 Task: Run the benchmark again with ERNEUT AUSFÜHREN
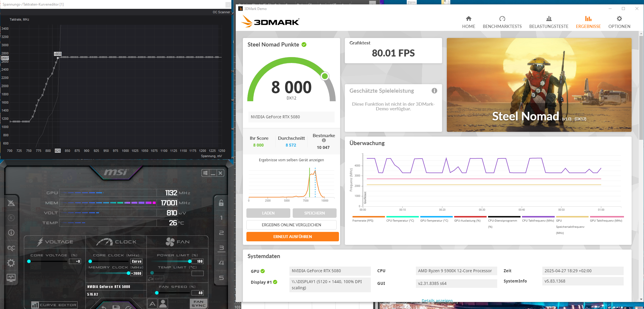[x=293, y=237]
